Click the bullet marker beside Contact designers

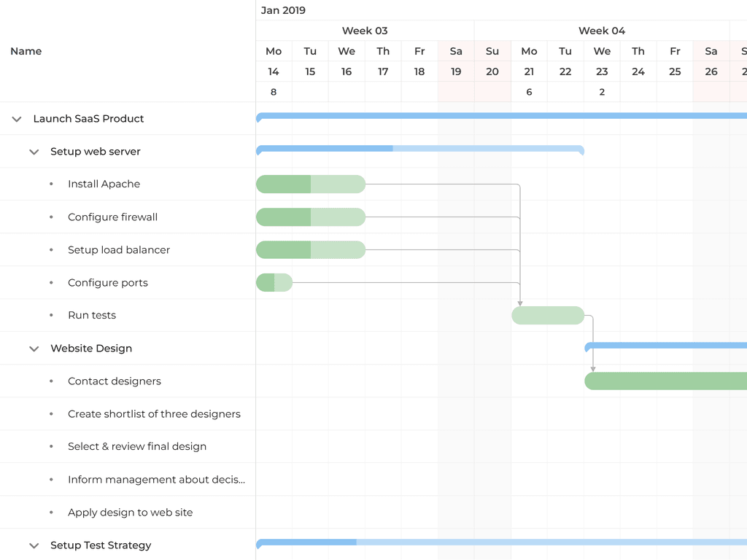pos(50,381)
